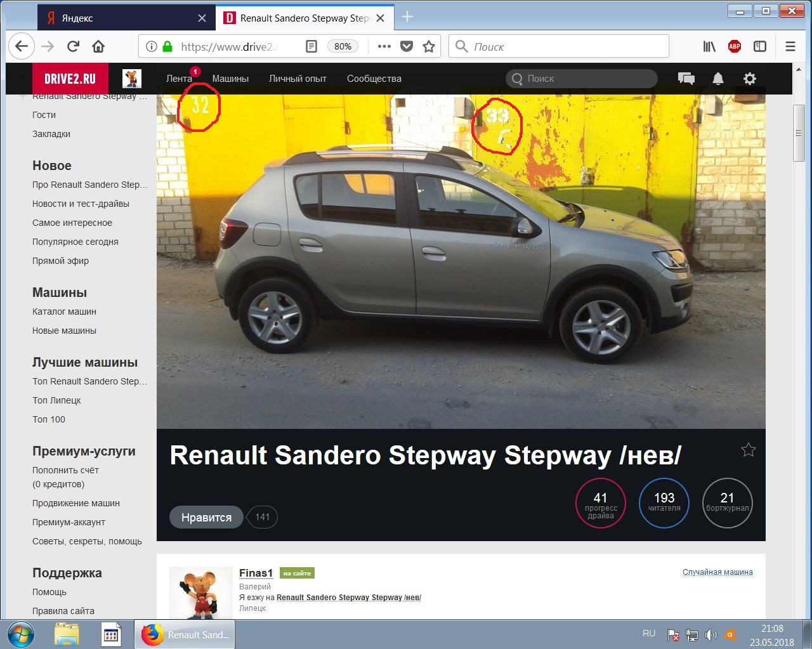812x649 pixels.
Task: Toggle the browser sidebar
Action: [x=760, y=46]
